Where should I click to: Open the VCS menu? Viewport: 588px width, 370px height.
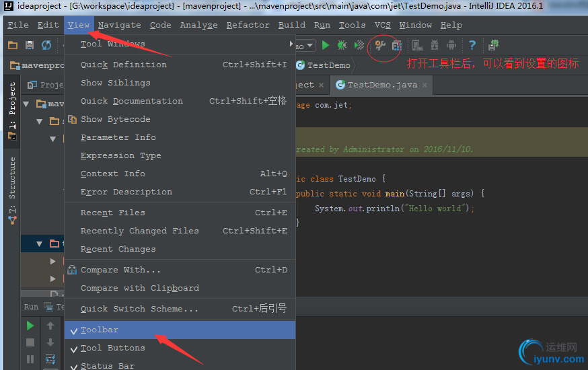point(383,25)
